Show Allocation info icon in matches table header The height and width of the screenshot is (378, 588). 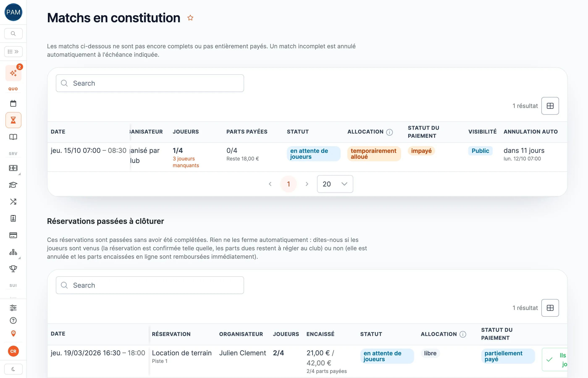[389, 132]
